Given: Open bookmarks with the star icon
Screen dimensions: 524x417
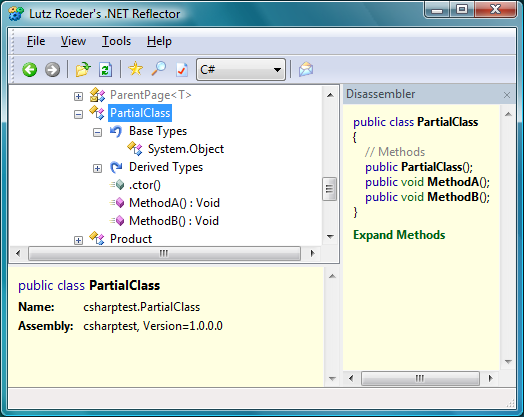Looking at the screenshot, I should point(136,69).
